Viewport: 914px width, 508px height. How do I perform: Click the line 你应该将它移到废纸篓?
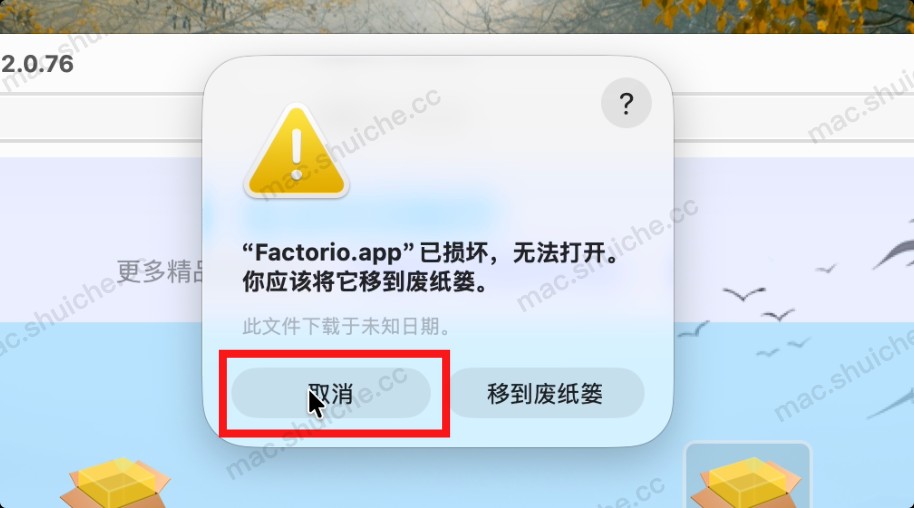click(365, 282)
